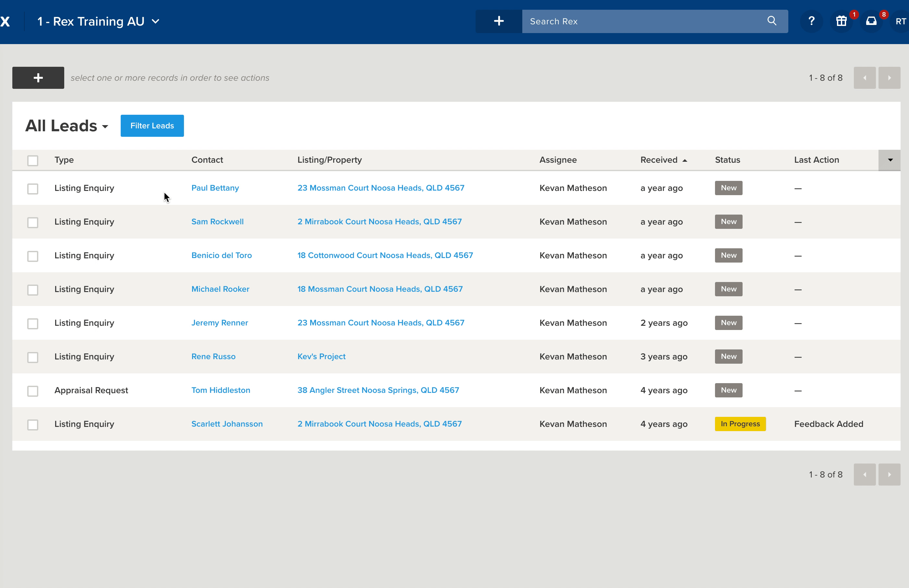Screen dimensions: 909x588
Task: Sort by the Contact column header
Action: [207, 160]
